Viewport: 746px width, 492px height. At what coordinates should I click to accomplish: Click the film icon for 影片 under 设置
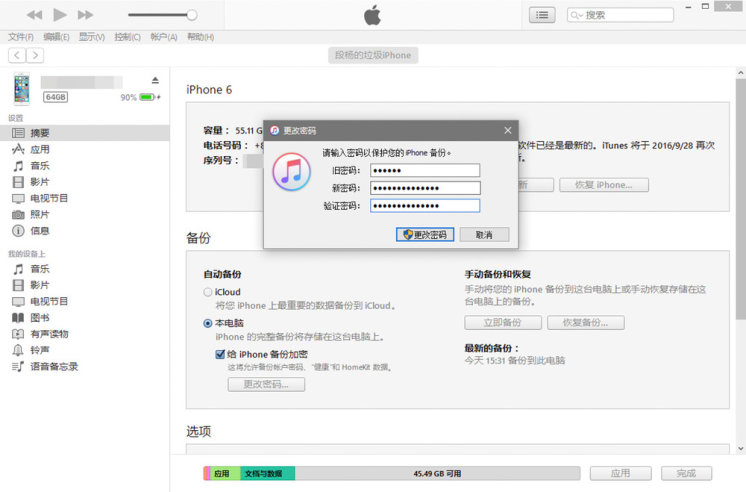click(x=18, y=182)
